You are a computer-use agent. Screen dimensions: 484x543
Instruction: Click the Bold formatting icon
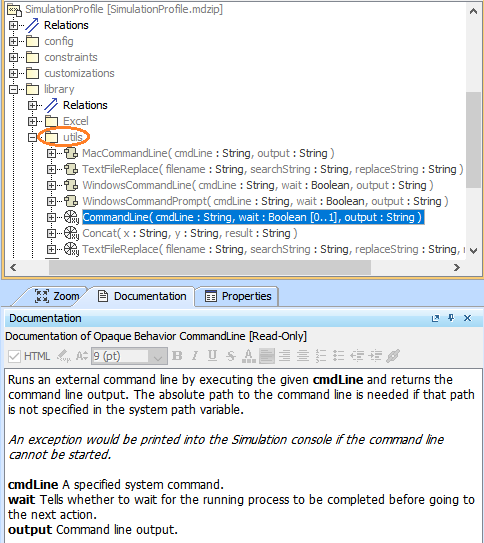click(x=177, y=356)
